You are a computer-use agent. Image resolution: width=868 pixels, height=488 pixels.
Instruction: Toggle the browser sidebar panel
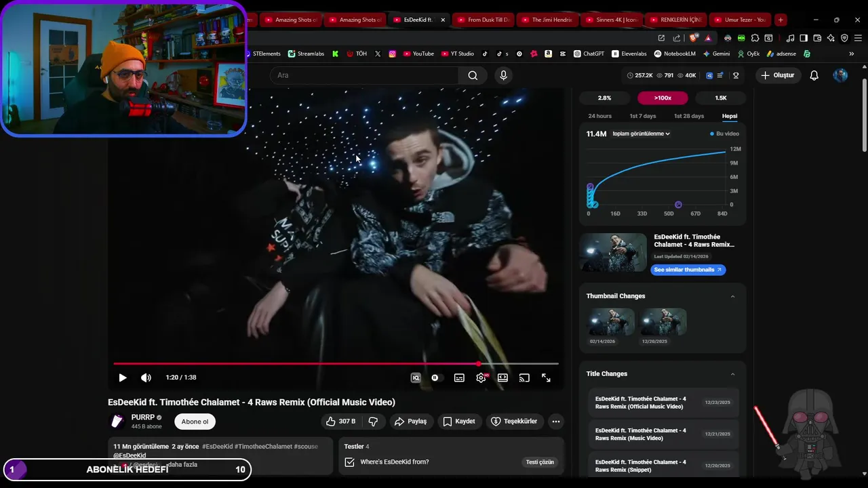click(804, 38)
